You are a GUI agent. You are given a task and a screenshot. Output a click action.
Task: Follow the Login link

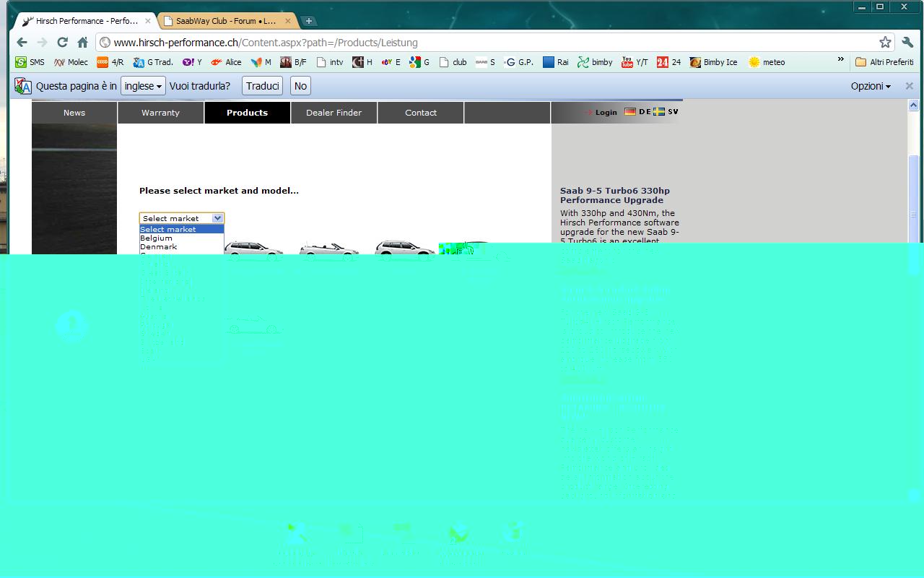[x=606, y=113]
